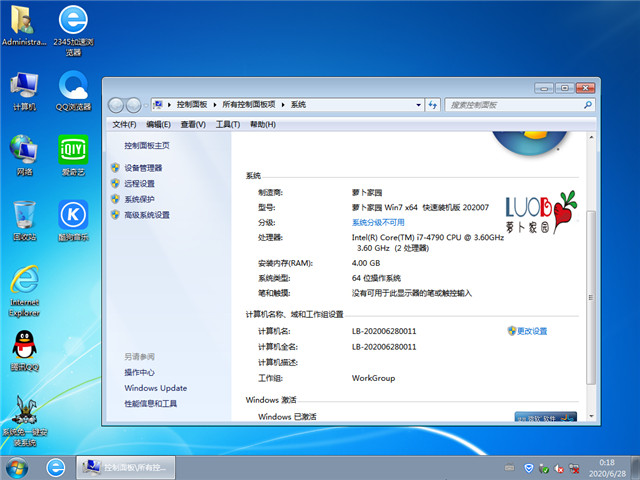Open the muted volume tray icon

coord(559,469)
